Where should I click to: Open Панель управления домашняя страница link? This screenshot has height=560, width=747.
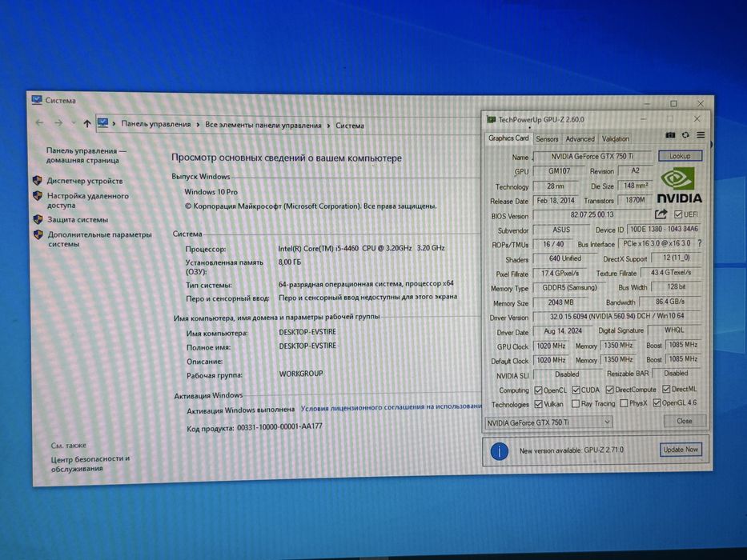(86, 155)
